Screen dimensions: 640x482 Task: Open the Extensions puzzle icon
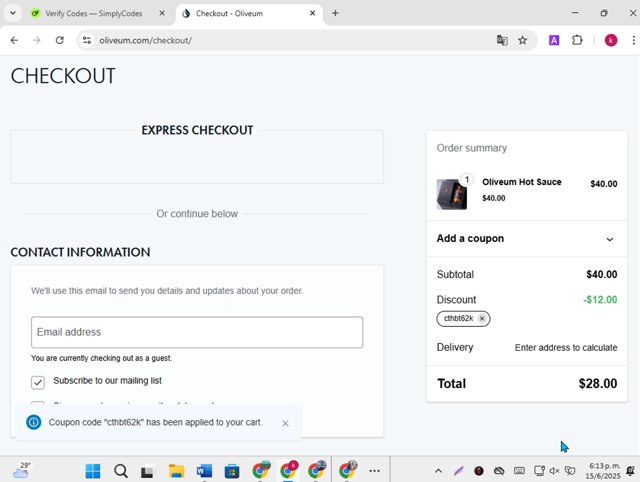(x=577, y=40)
